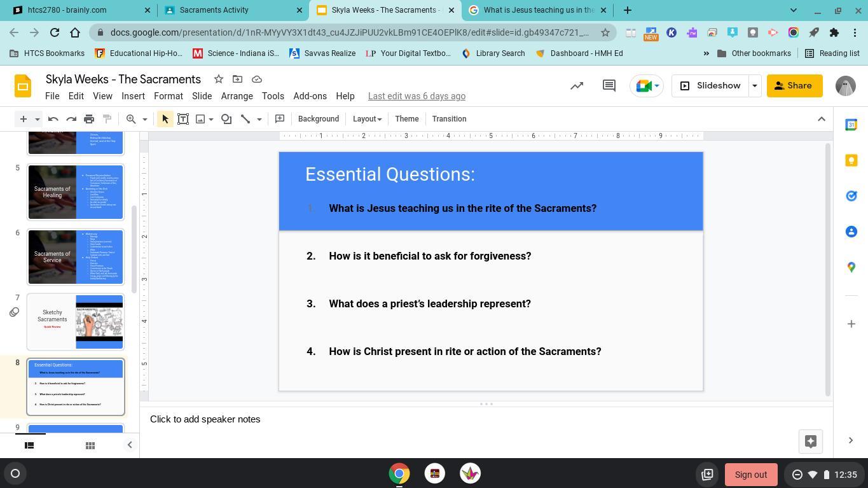The height and width of the screenshot is (488, 868).
Task: Select the Shape tool icon
Action: tap(226, 119)
